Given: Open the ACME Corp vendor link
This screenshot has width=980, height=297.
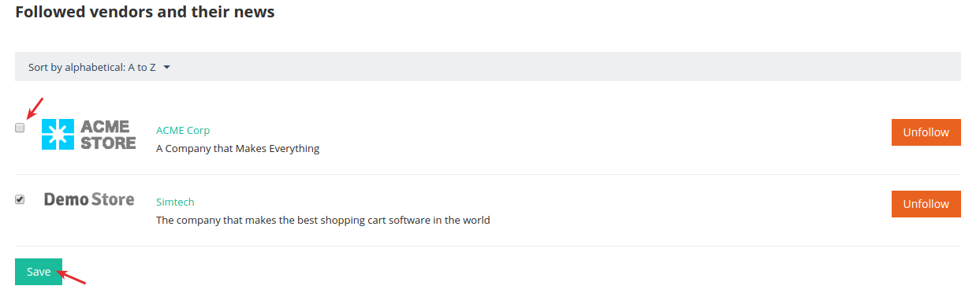Looking at the screenshot, I should (183, 130).
